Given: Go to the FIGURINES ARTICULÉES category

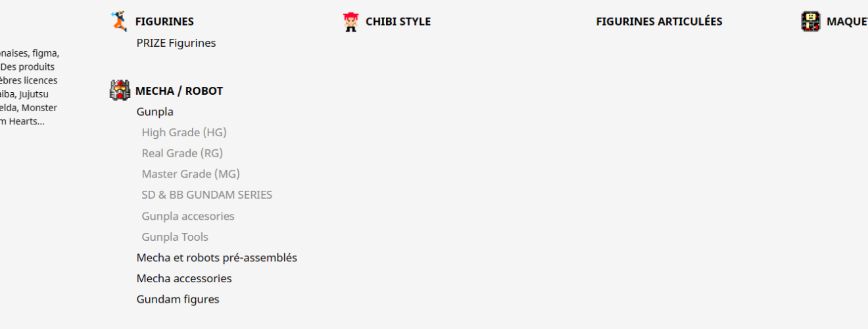Looking at the screenshot, I should point(659,22).
